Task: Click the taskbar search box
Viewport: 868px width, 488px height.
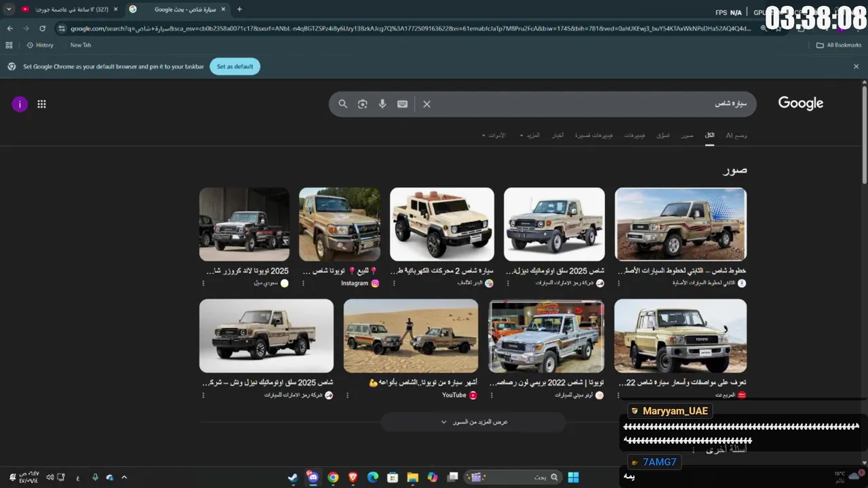Action: click(x=514, y=477)
